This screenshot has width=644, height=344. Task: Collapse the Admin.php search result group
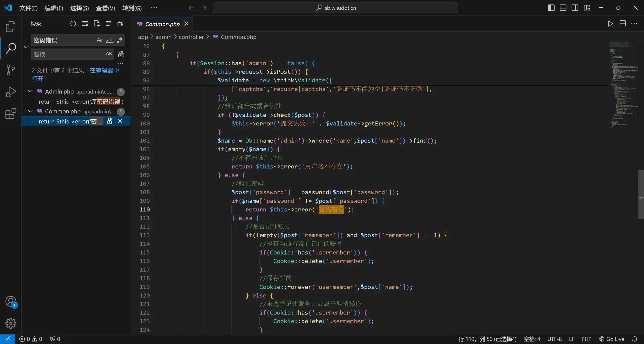click(30, 92)
